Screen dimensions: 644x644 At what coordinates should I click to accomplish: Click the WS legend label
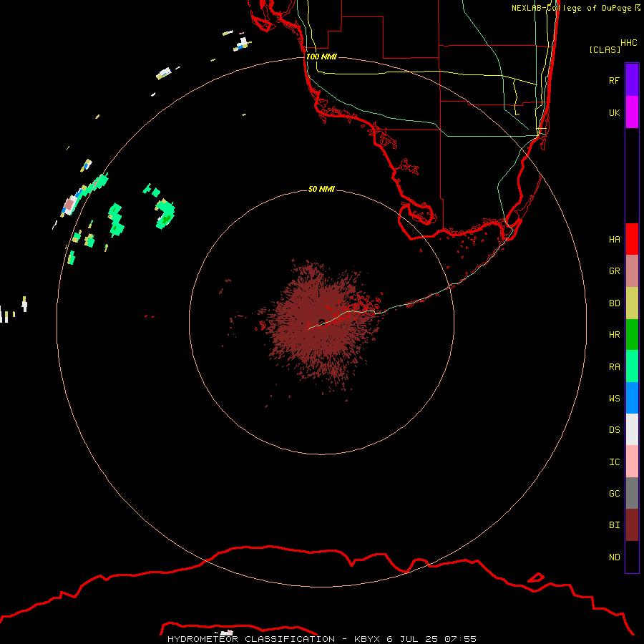[615, 399]
